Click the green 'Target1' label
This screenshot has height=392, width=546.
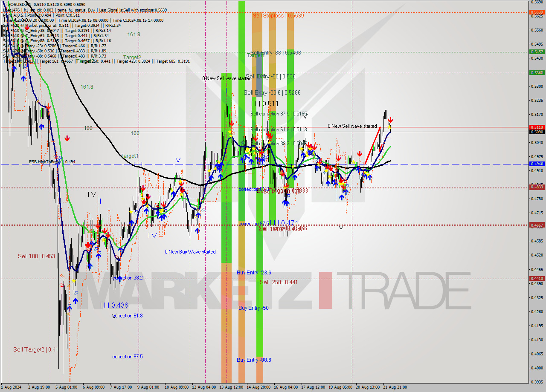(130, 156)
